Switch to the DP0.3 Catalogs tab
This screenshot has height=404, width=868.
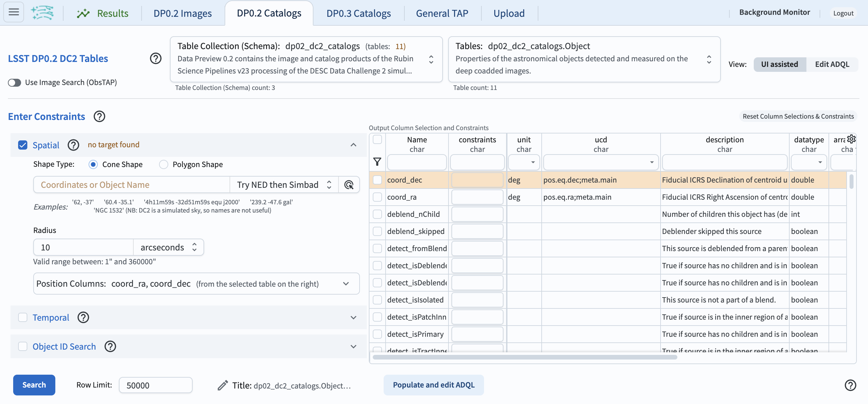(x=358, y=13)
